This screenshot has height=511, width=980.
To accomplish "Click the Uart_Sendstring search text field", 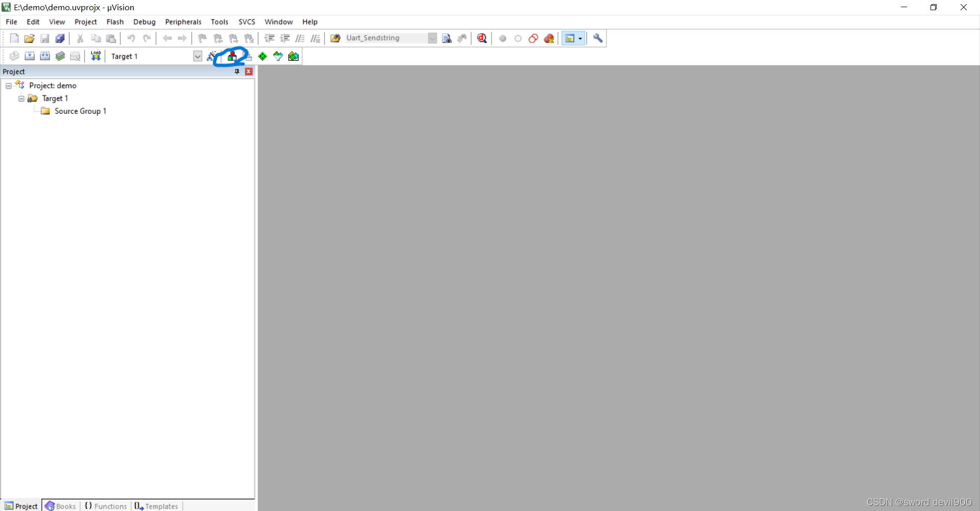I will pos(386,38).
